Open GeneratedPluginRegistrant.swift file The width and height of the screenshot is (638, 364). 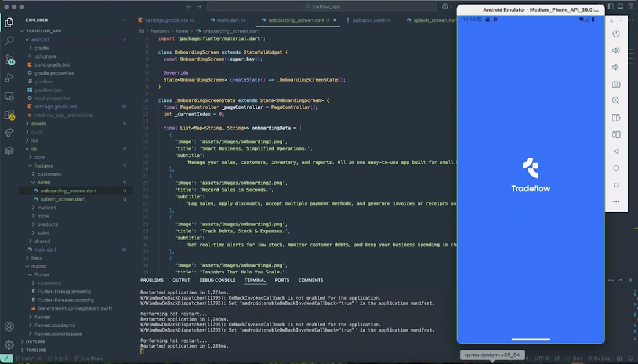coord(74,308)
